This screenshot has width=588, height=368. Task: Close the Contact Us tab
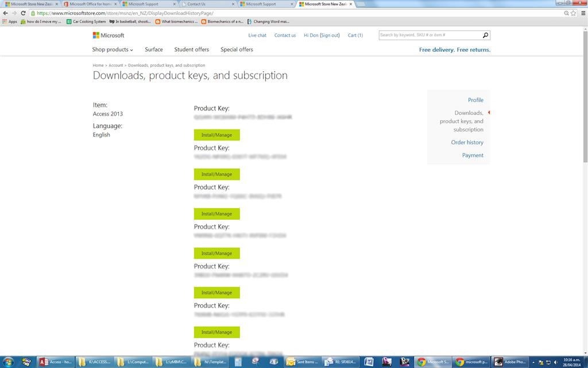tap(233, 4)
